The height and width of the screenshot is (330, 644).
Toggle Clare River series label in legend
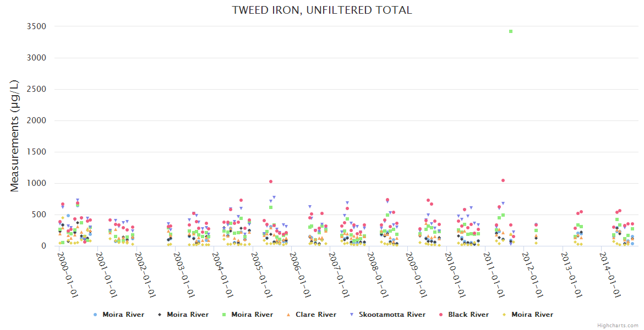tap(315, 315)
